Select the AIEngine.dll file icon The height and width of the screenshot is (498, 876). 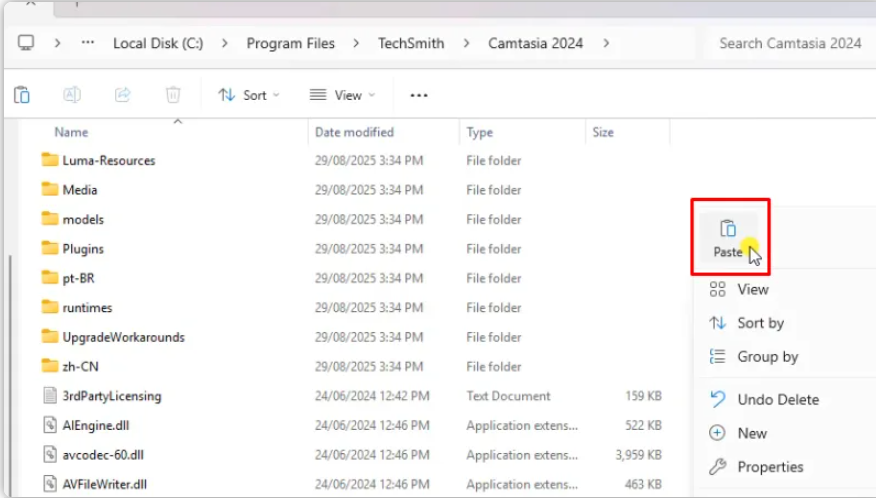click(51, 425)
